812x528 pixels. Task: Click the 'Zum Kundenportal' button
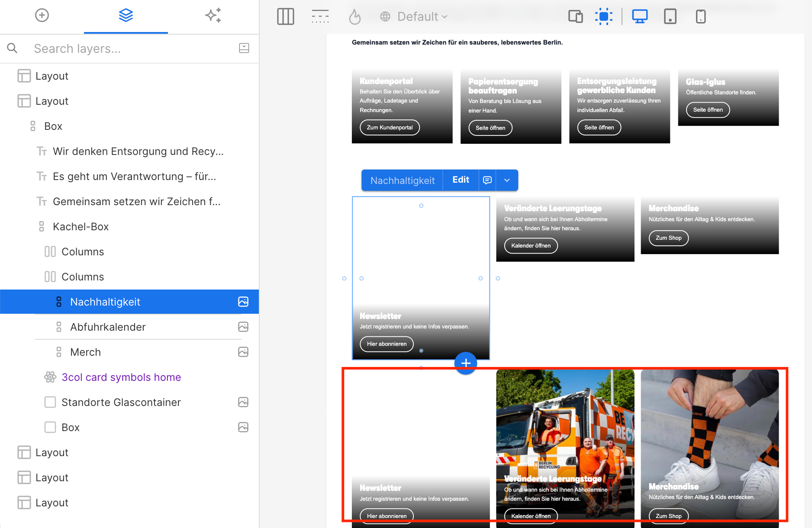click(390, 127)
